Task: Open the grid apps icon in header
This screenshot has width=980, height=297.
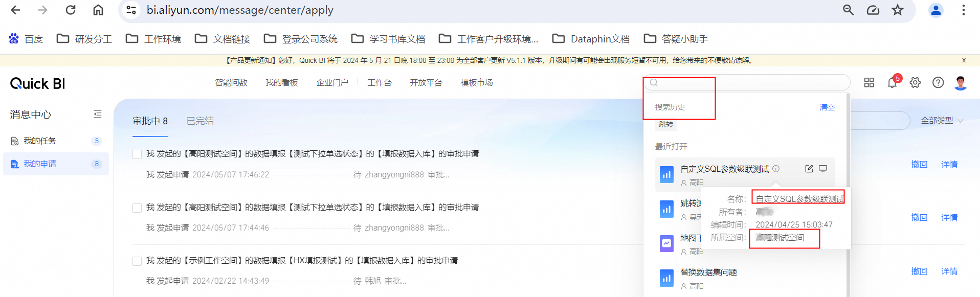Action: click(869, 83)
